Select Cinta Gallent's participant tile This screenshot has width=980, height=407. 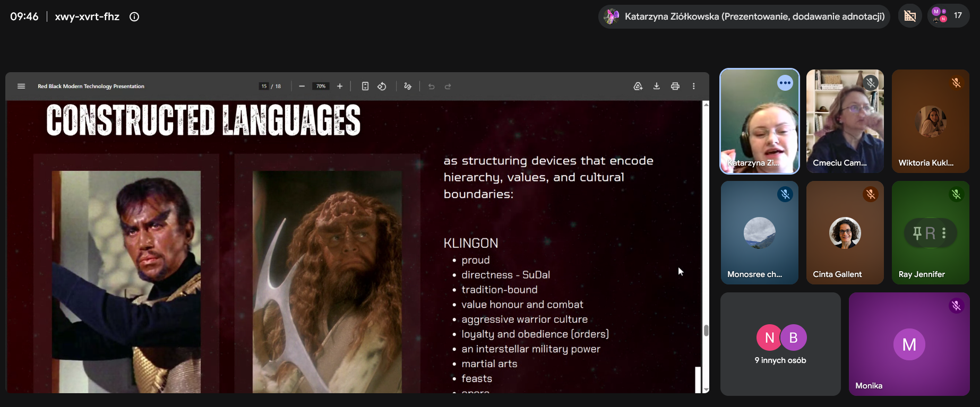coord(845,232)
